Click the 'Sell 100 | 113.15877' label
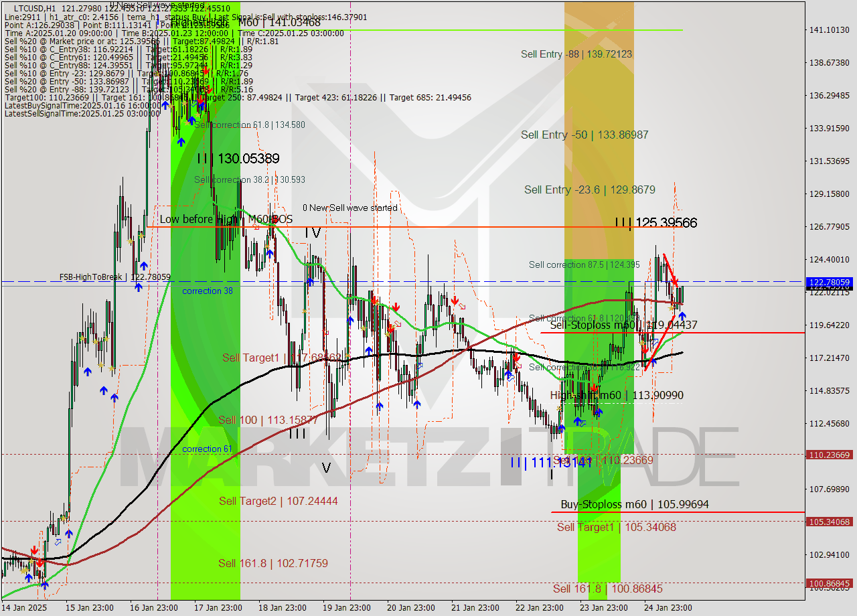Screen dimensions: 857x616 point(268,420)
